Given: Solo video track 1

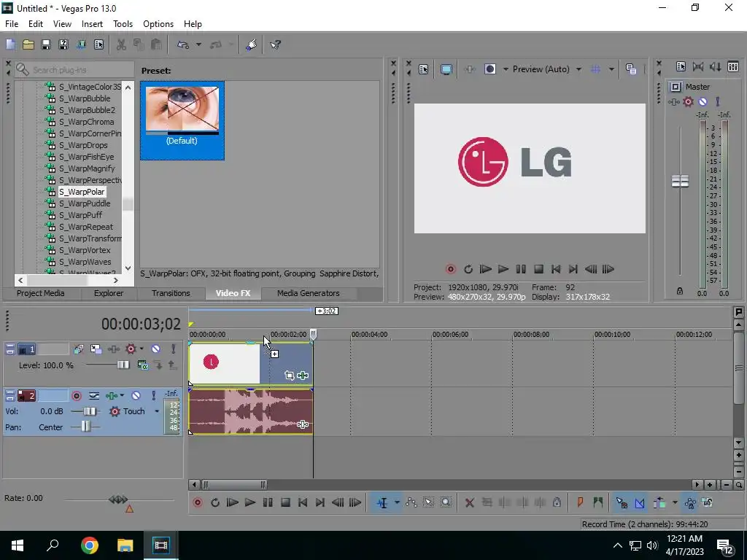Looking at the screenshot, I should tap(174, 349).
